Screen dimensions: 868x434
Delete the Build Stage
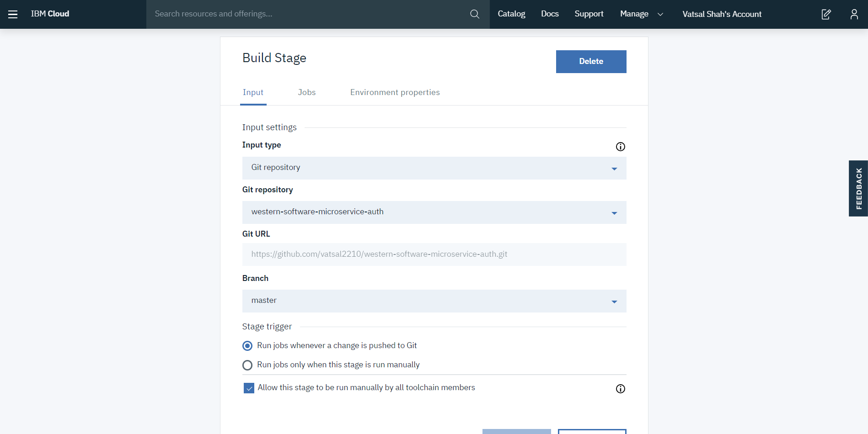(591, 62)
